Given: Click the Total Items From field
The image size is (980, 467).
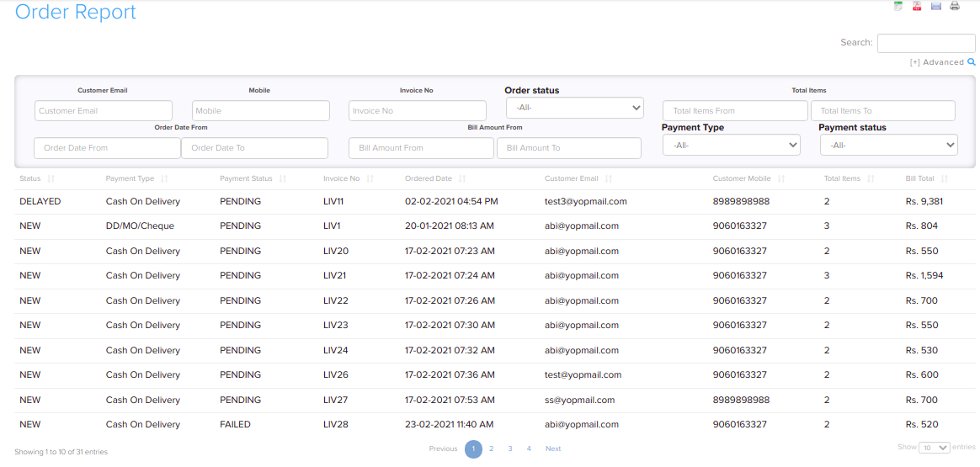Looking at the screenshot, I should 736,110.
